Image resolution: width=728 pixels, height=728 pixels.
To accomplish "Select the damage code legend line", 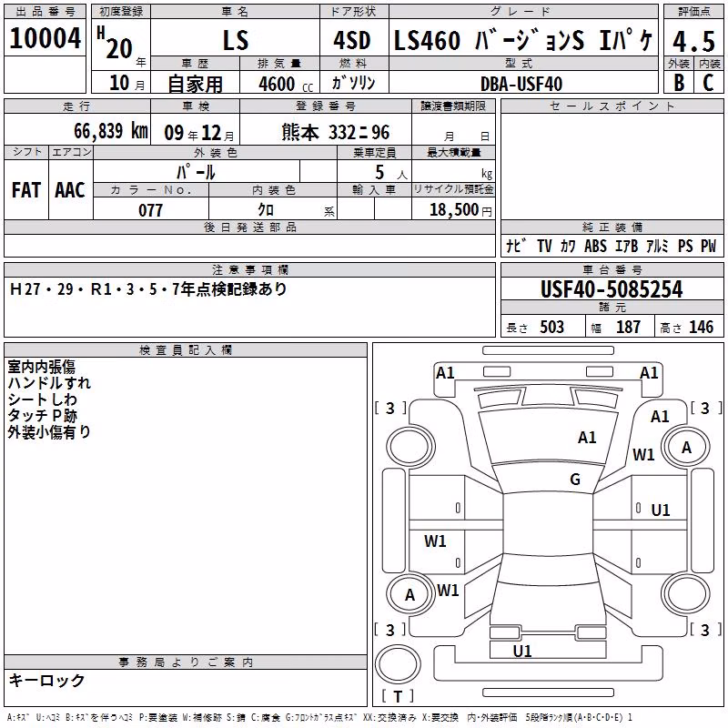I will 319,718.
